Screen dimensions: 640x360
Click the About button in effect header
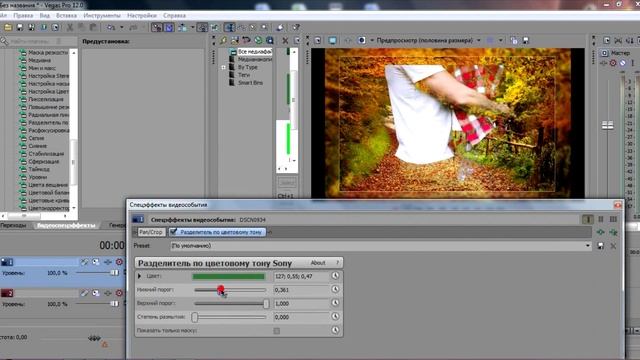[318, 263]
